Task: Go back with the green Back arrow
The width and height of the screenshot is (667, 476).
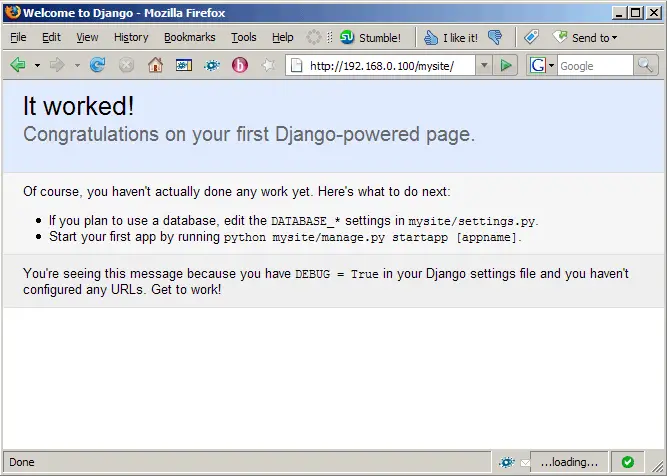Action: (x=18, y=66)
